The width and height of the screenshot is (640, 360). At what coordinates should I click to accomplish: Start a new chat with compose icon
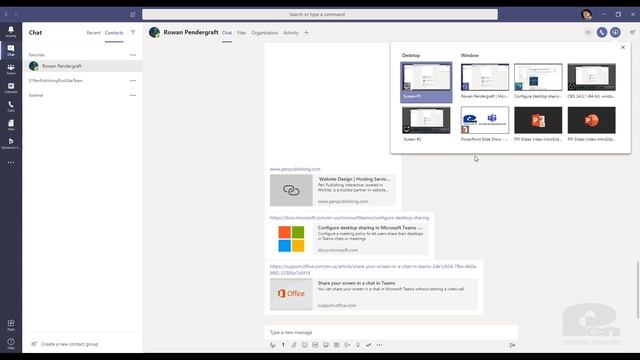tap(133, 14)
